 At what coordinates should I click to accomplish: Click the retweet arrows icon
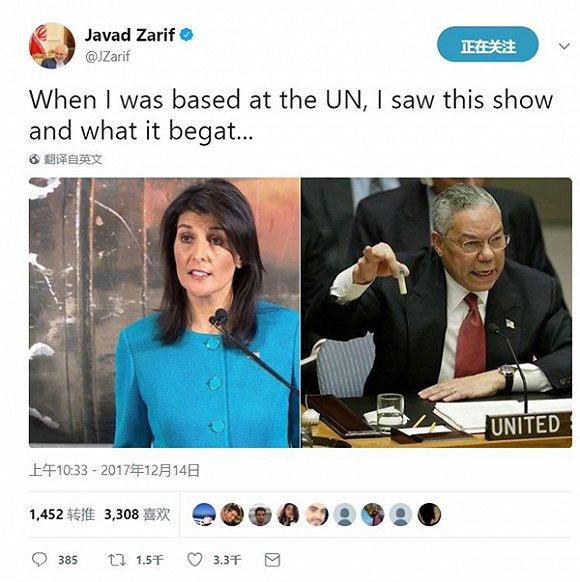tap(117, 560)
